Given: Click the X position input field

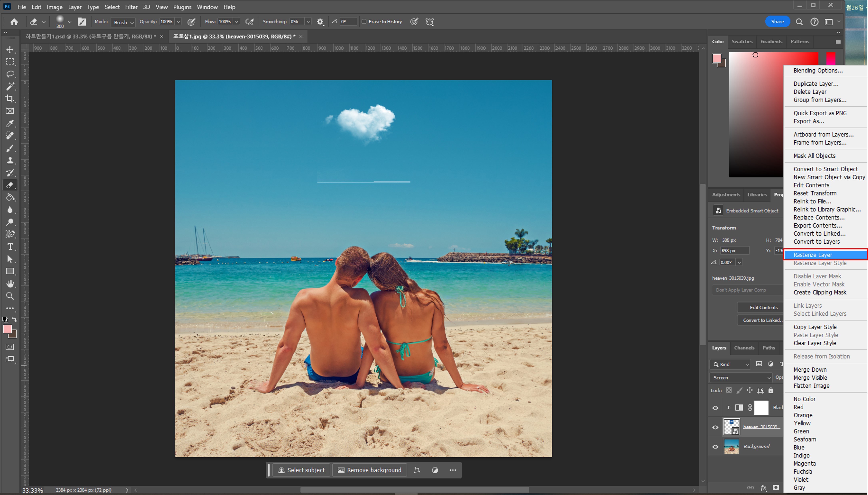Looking at the screenshot, I should tap(734, 251).
